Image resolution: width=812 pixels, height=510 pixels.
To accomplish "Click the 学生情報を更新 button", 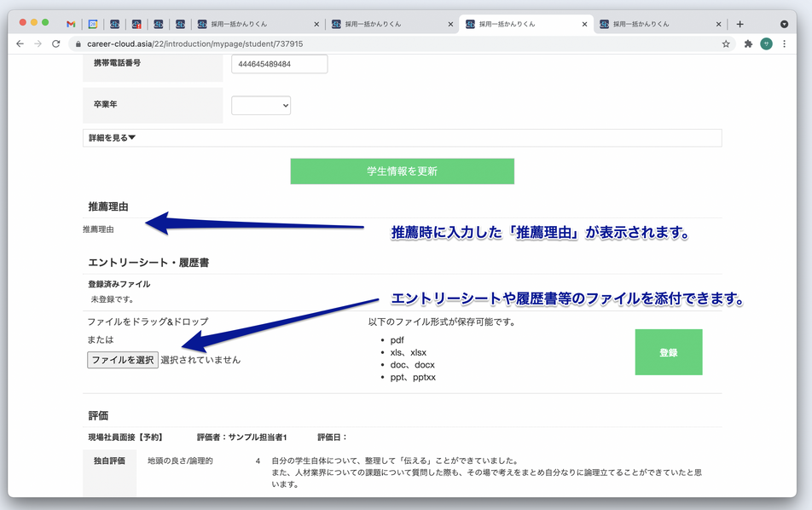I will pyautogui.click(x=403, y=171).
